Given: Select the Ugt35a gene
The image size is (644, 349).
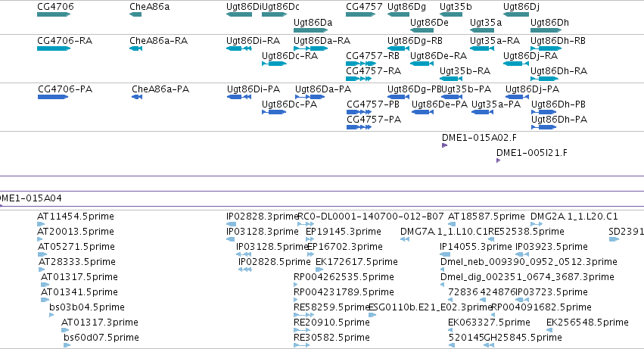Looking at the screenshot, I should coord(482,30).
